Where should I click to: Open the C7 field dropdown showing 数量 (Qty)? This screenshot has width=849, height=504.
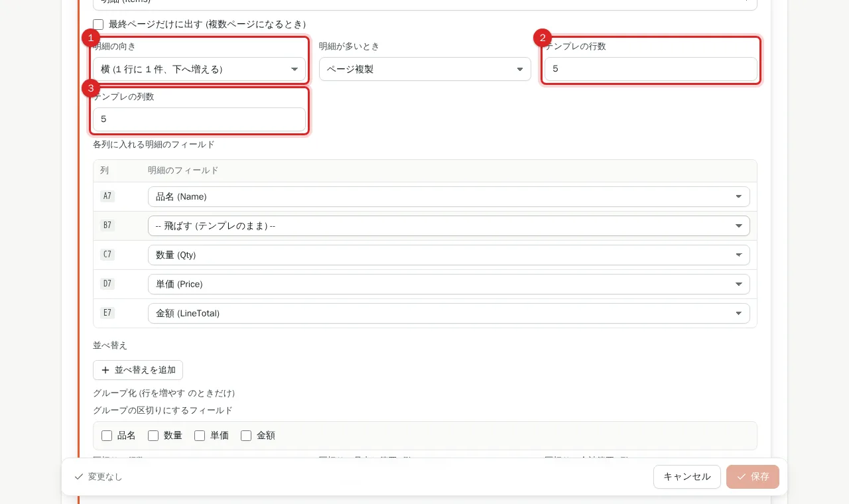[x=449, y=255]
